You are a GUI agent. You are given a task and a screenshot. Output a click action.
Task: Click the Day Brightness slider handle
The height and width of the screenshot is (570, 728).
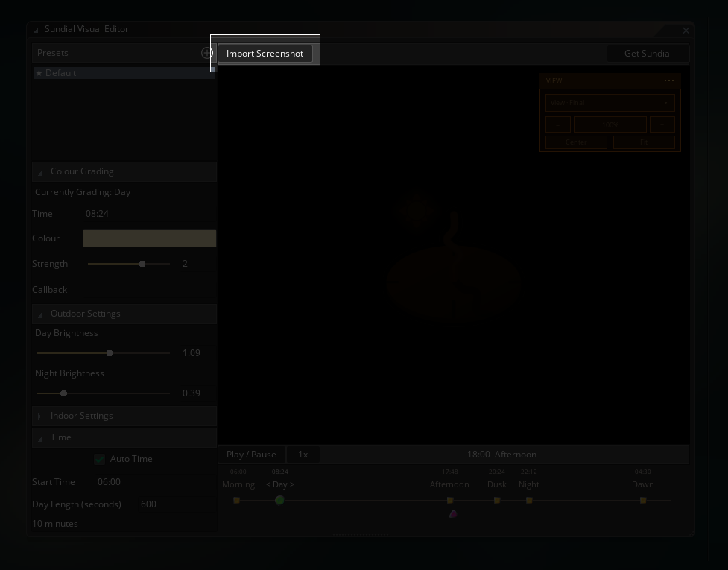click(x=110, y=353)
